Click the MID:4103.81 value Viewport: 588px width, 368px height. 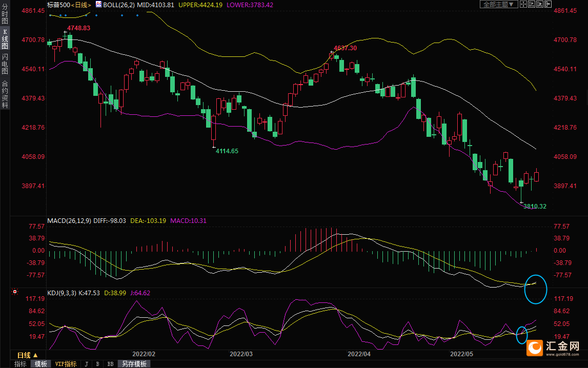156,5
